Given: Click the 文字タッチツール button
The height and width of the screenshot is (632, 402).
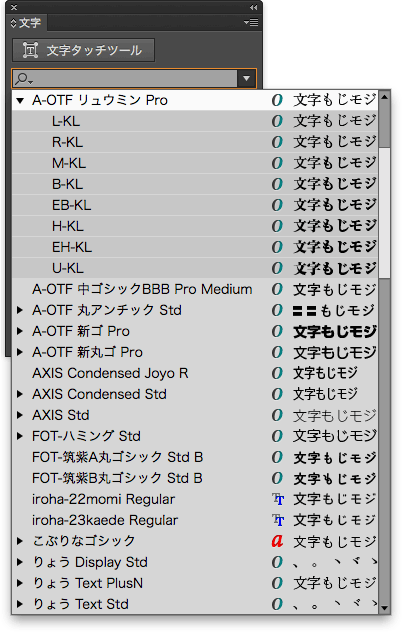Looking at the screenshot, I should point(83,50).
